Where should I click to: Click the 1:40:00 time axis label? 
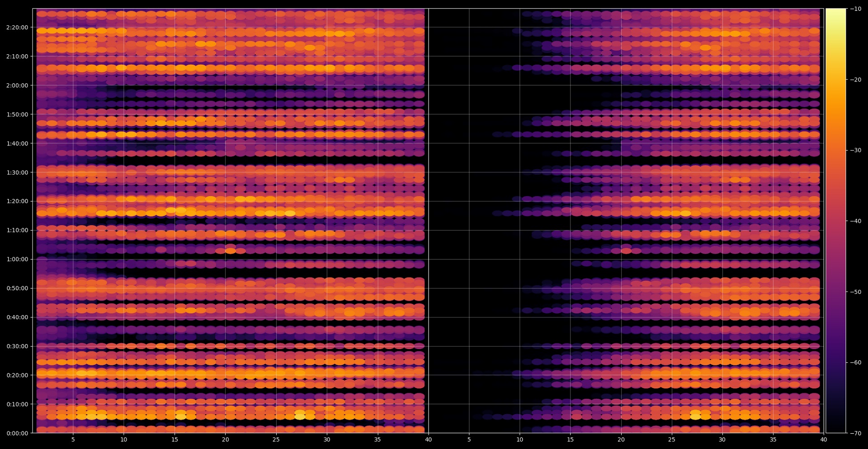click(17, 143)
